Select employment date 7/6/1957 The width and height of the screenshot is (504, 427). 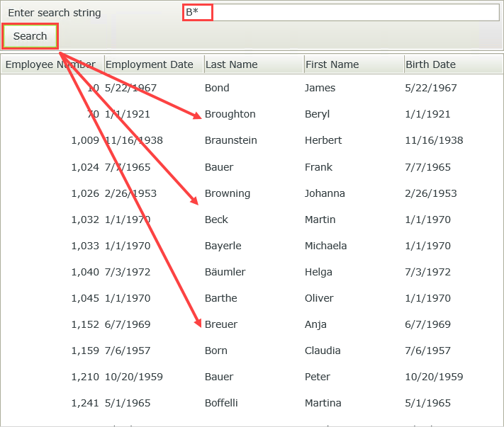coord(128,351)
